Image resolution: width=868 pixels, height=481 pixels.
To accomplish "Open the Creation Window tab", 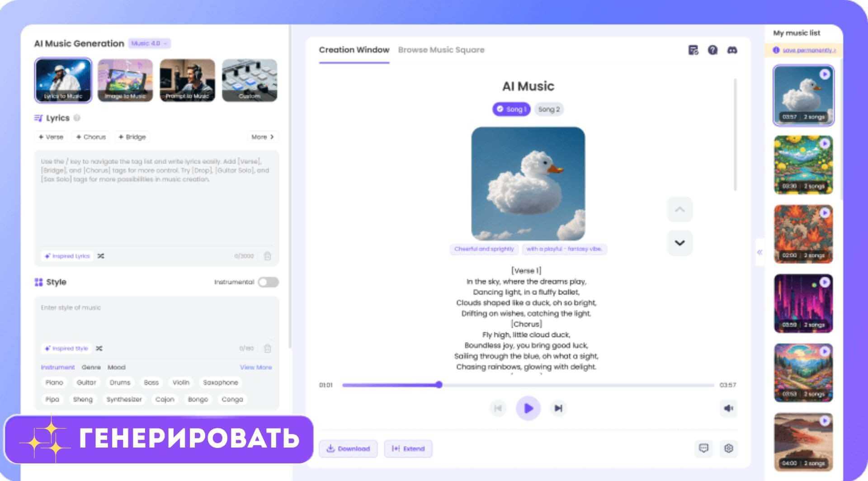I will pos(354,50).
